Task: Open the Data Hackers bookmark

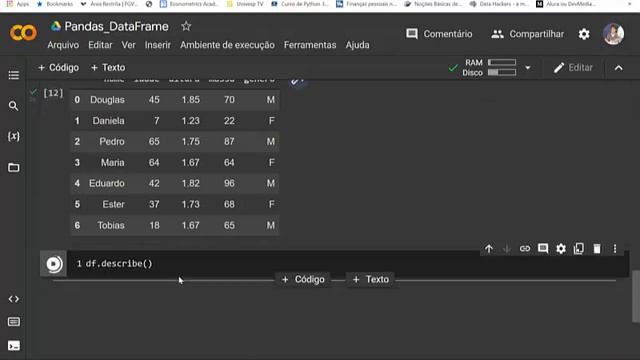Action: [x=499, y=4]
